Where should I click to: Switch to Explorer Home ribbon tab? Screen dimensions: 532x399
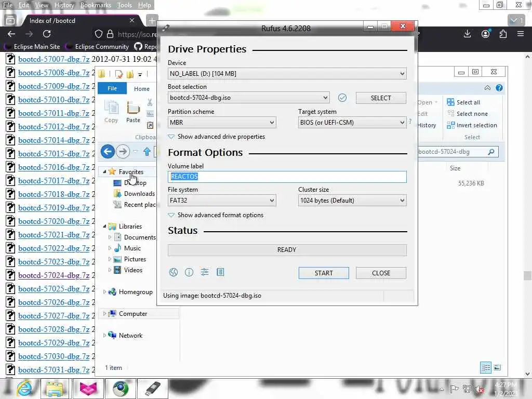141,89
